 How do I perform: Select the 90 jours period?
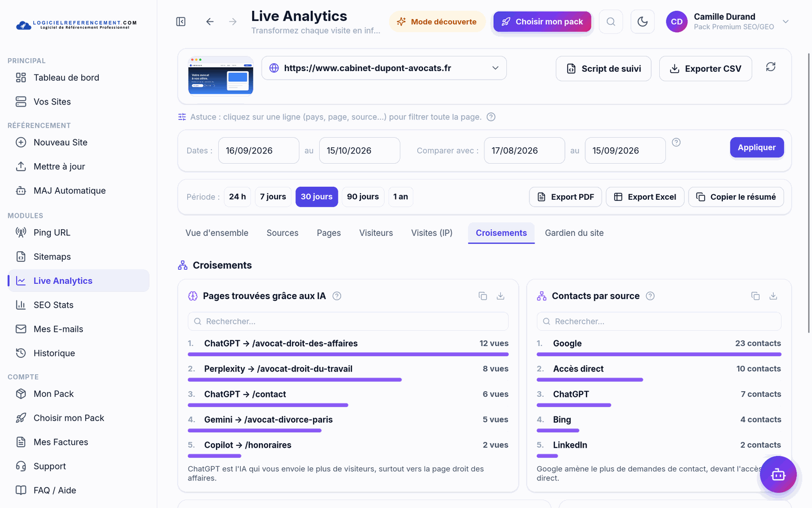(x=363, y=196)
